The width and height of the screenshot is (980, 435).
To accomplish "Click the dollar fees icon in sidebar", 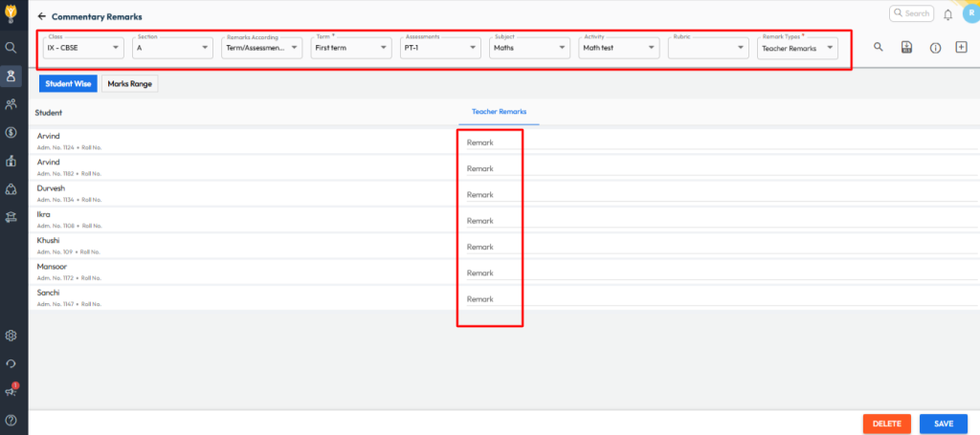I will (11, 132).
